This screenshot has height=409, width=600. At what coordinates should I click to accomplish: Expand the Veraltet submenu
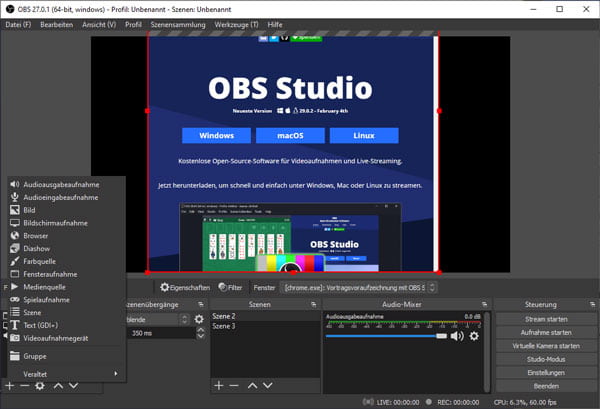click(67, 374)
